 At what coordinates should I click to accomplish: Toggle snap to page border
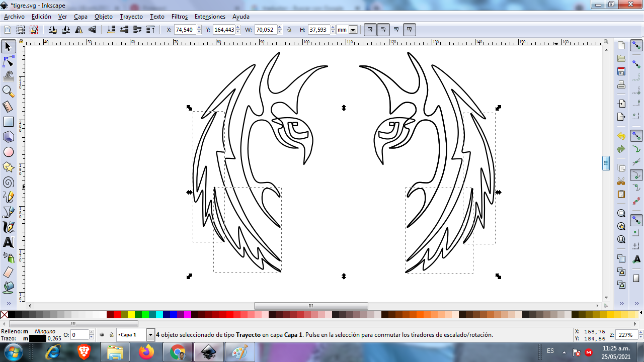[636, 279]
